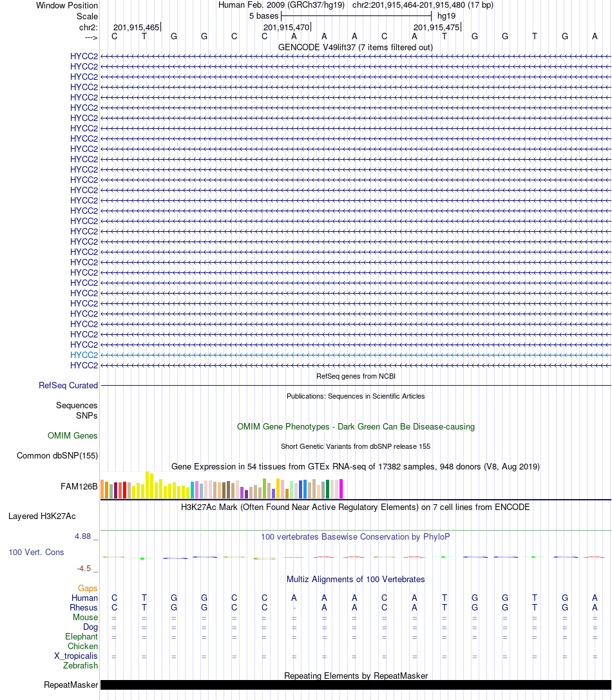Image resolution: width=612 pixels, height=700 pixels.
Task: Select the Common dbSNP(155) track label
Action: pyautogui.click(x=57, y=456)
